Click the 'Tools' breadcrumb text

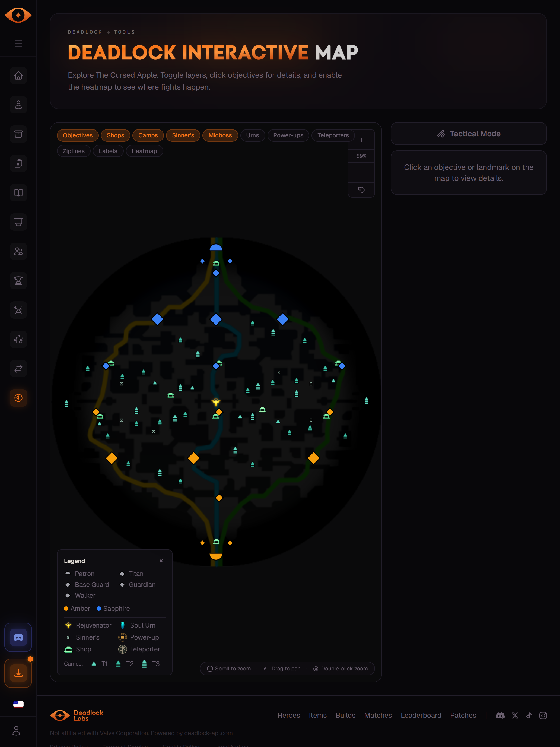click(124, 32)
